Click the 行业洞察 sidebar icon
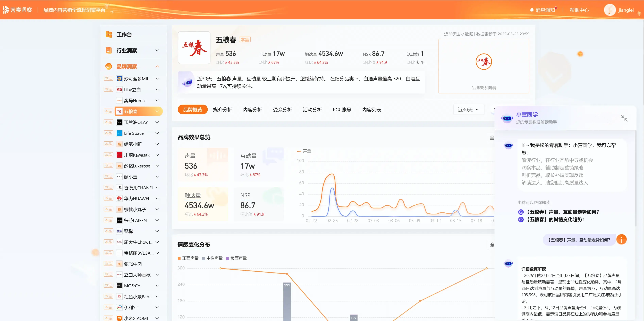Viewport: 644px width, 321px height. point(108,51)
